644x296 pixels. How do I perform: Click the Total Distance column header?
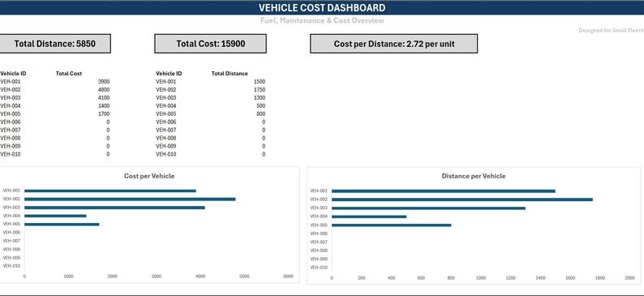[230, 74]
